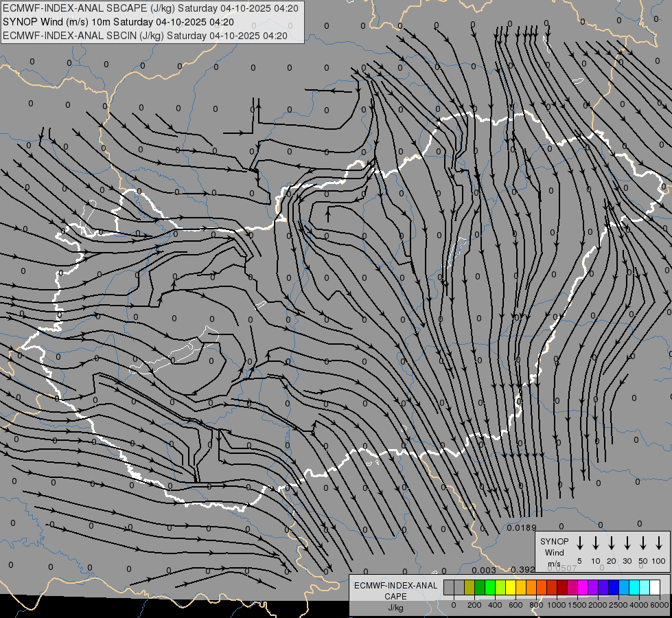Image resolution: width=672 pixels, height=618 pixels.
Task: Click the wind legend arrow above 30
Action: (x=627, y=543)
